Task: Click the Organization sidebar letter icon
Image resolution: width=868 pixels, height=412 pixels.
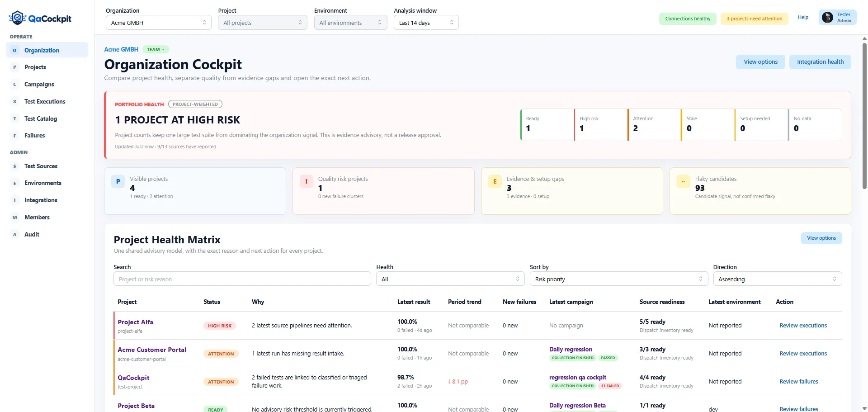Action: point(14,50)
